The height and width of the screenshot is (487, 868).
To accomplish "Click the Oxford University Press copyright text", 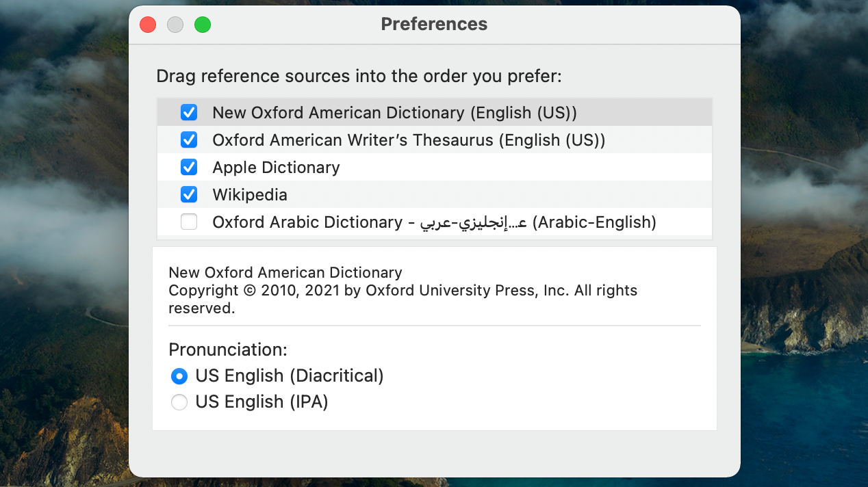I will tap(403, 291).
